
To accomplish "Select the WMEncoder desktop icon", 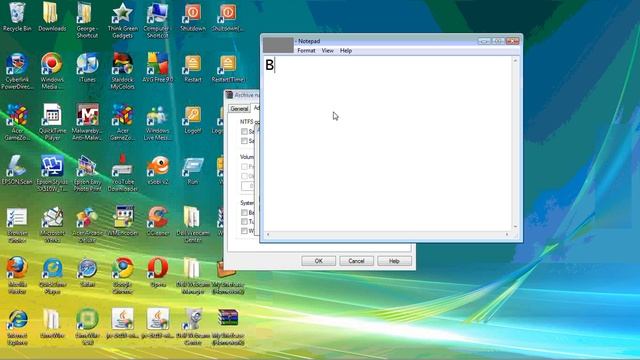I will tap(122, 222).
